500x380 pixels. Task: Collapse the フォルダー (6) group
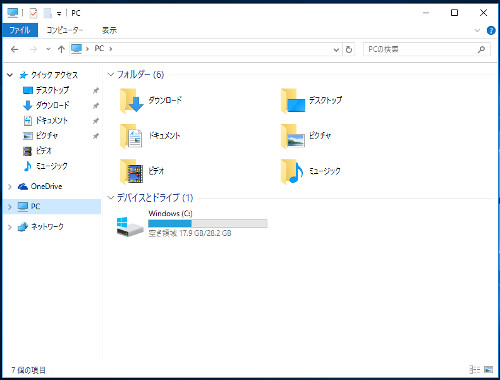(x=111, y=74)
